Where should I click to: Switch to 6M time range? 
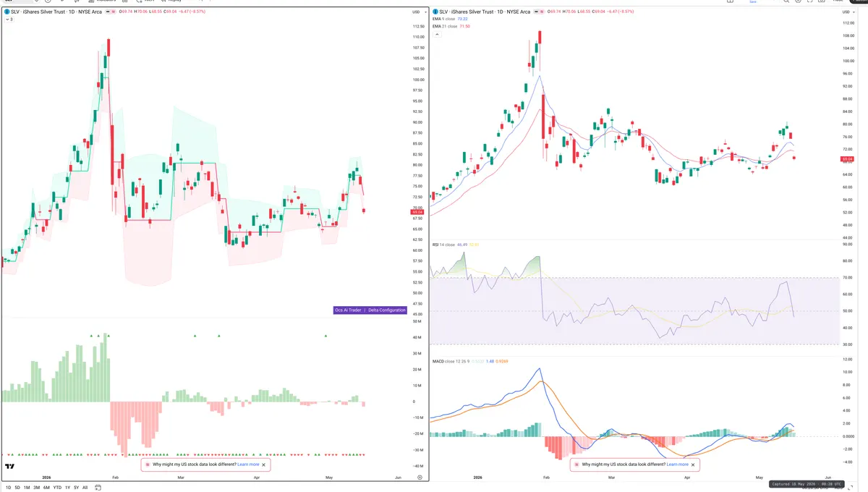46,488
